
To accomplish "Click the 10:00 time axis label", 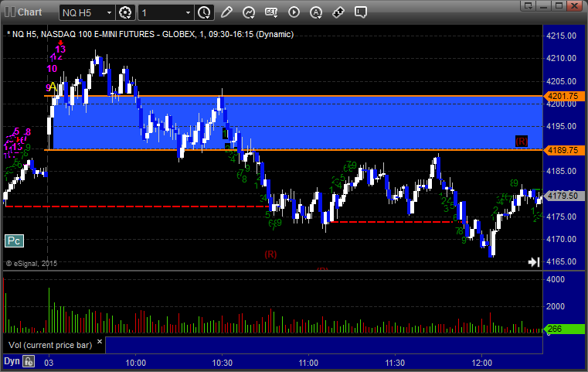I will 135,363.
